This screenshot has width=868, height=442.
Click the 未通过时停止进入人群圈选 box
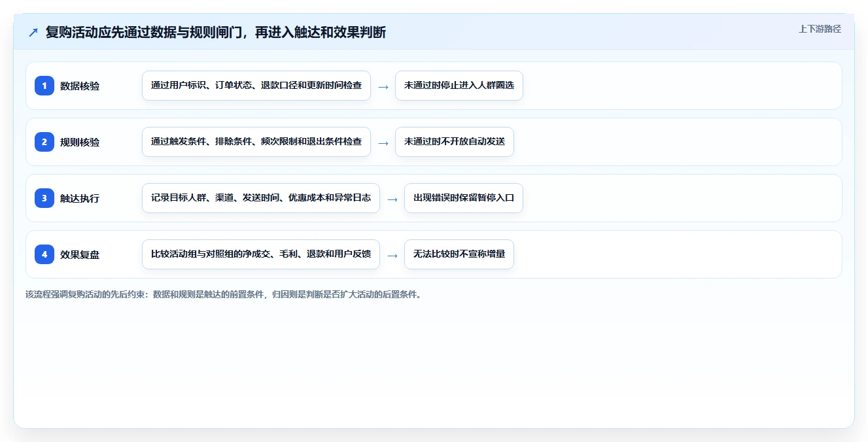(x=459, y=86)
